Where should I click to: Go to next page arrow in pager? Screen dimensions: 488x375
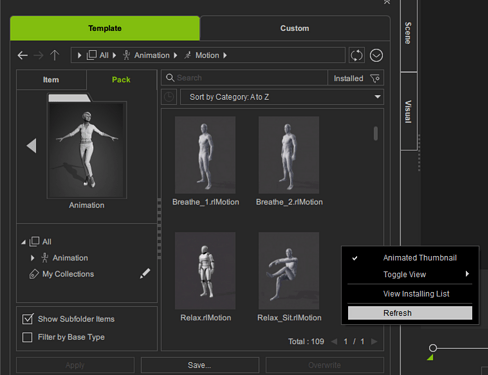coord(374,341)
